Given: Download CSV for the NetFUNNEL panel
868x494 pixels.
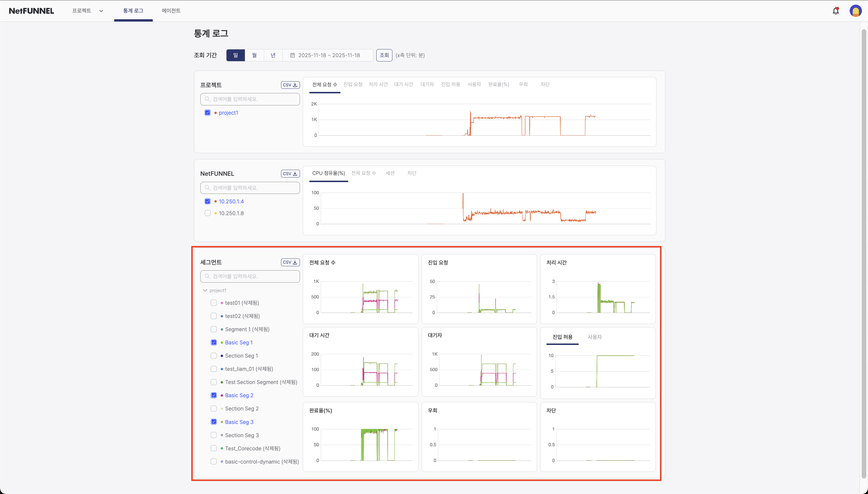Looking at the screenshot, I should [290, 173].
